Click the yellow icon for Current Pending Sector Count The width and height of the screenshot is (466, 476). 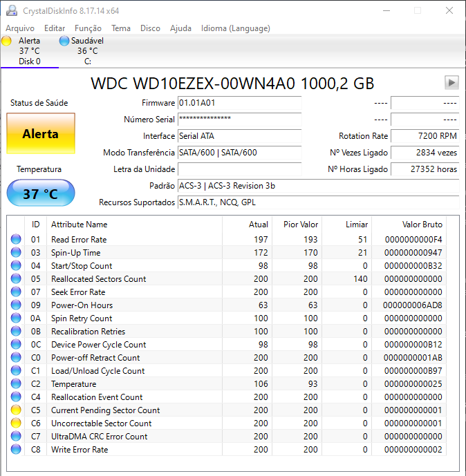point(16,410)
